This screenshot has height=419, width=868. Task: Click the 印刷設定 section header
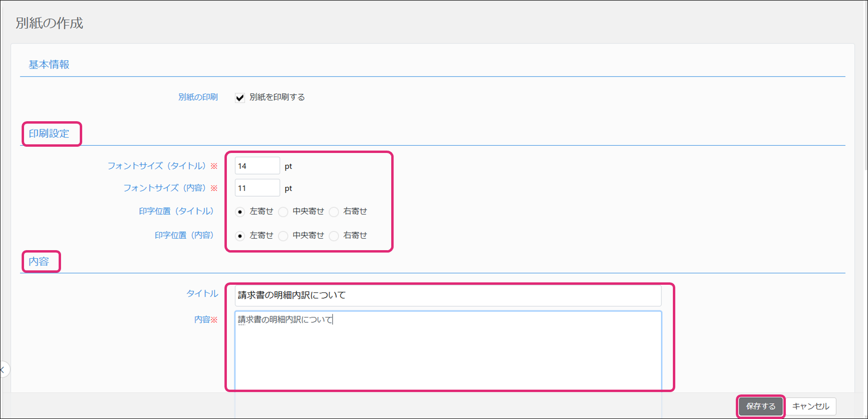click(x=49, y=134)
